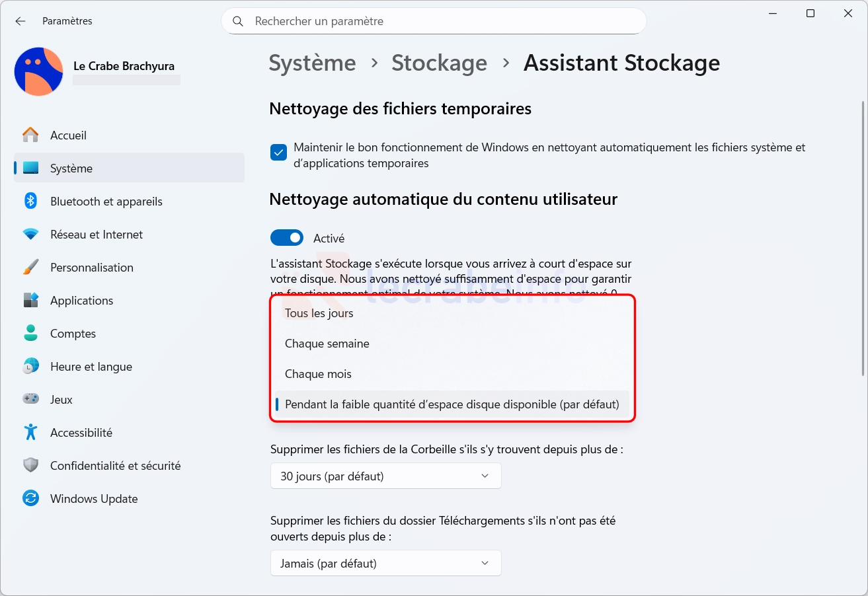Open Réseau et Internet wifi icon
Image resolution: width=868 pixels, height=596 pixels.
30,235
